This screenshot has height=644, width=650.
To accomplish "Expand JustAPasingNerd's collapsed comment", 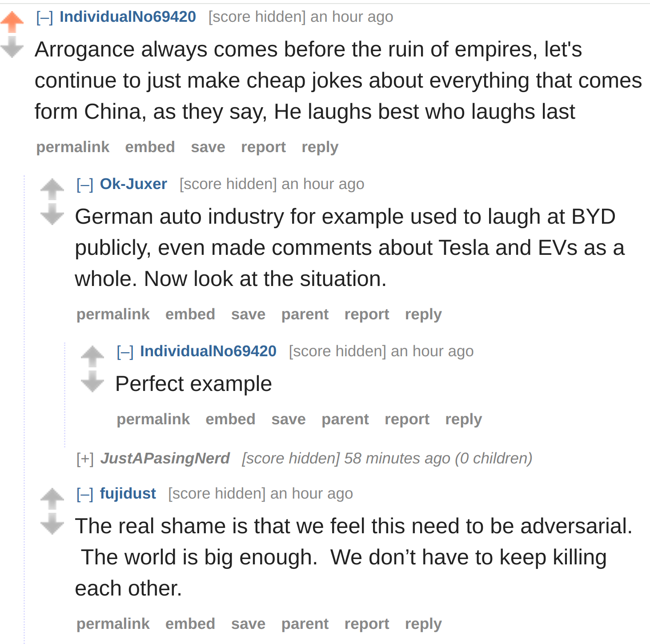I will coord(85,459).
